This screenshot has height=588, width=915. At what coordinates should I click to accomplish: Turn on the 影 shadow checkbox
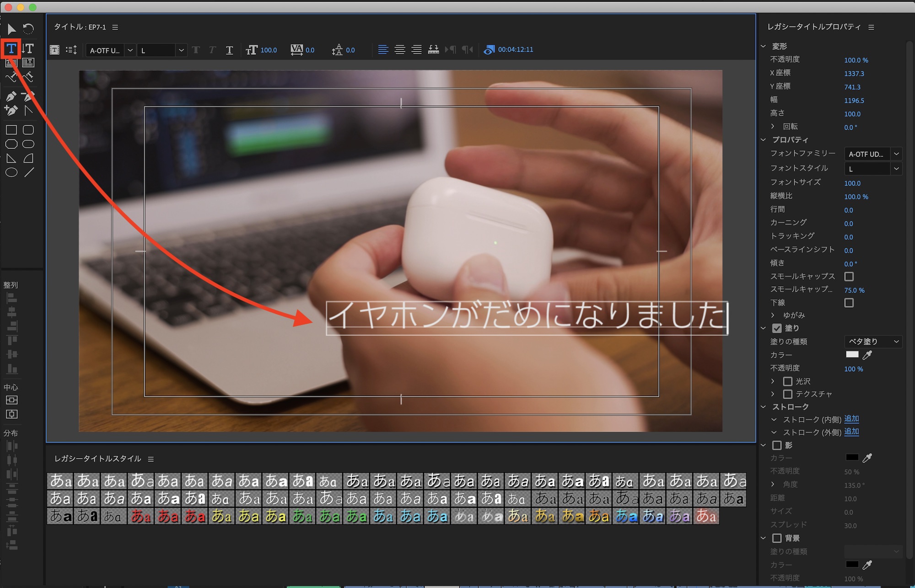pyautogui.click(x=777, y=445)
